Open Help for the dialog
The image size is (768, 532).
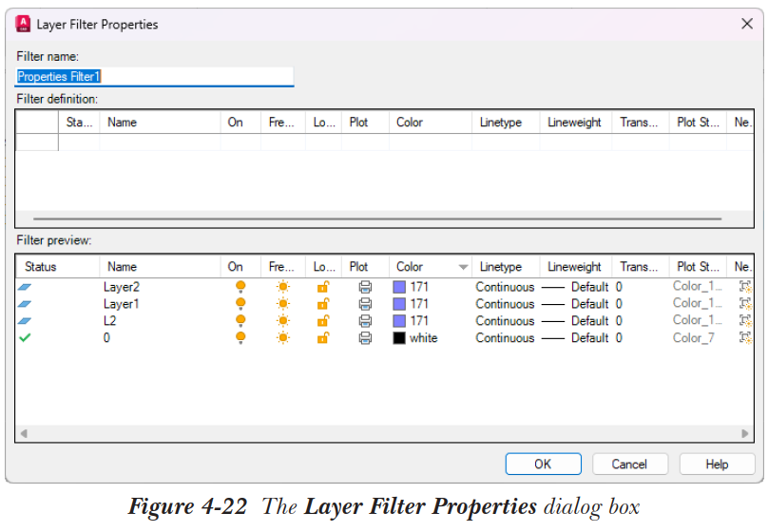click(x=717, y=464)
